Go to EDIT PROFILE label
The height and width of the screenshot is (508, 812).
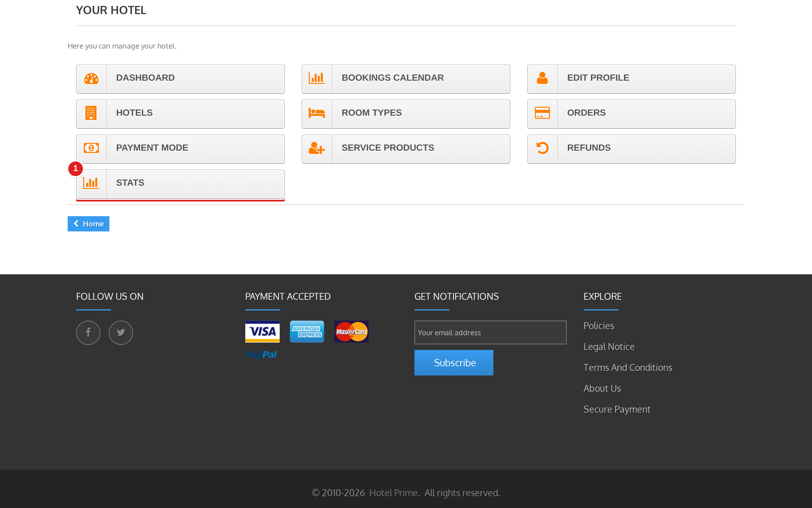pos(598,78)
